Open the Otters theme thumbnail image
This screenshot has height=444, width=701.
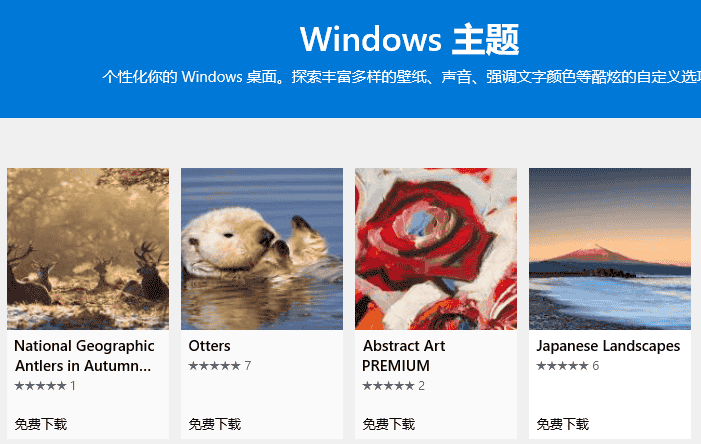262,249
